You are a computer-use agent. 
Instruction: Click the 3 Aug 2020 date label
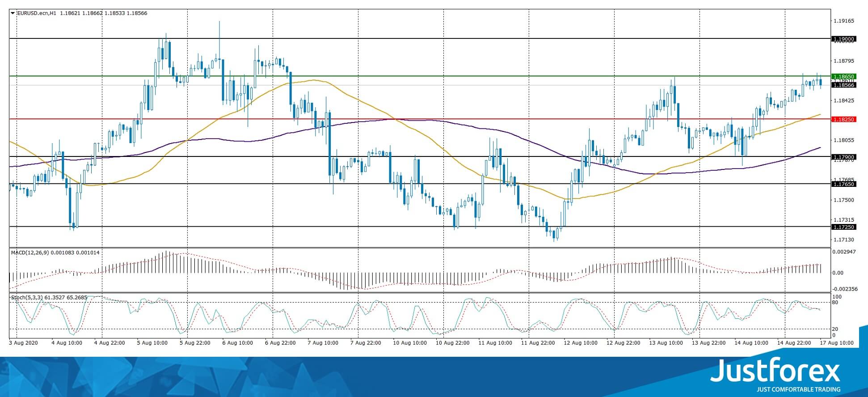tap(24, 343)
